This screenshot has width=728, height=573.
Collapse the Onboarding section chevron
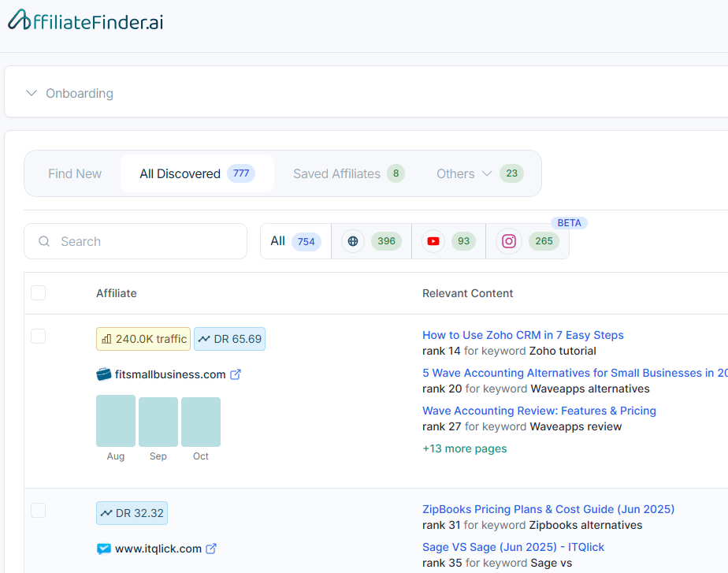(31, 93)
